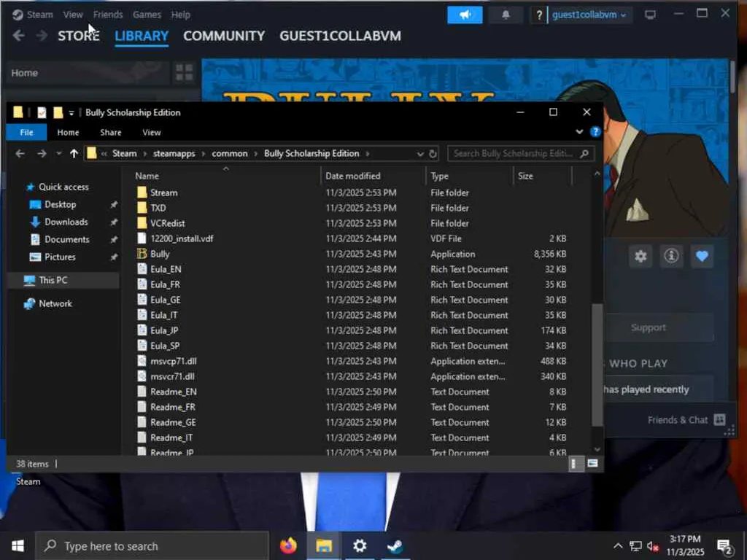Open the Action Center notifications icon

tap(724, 547)
